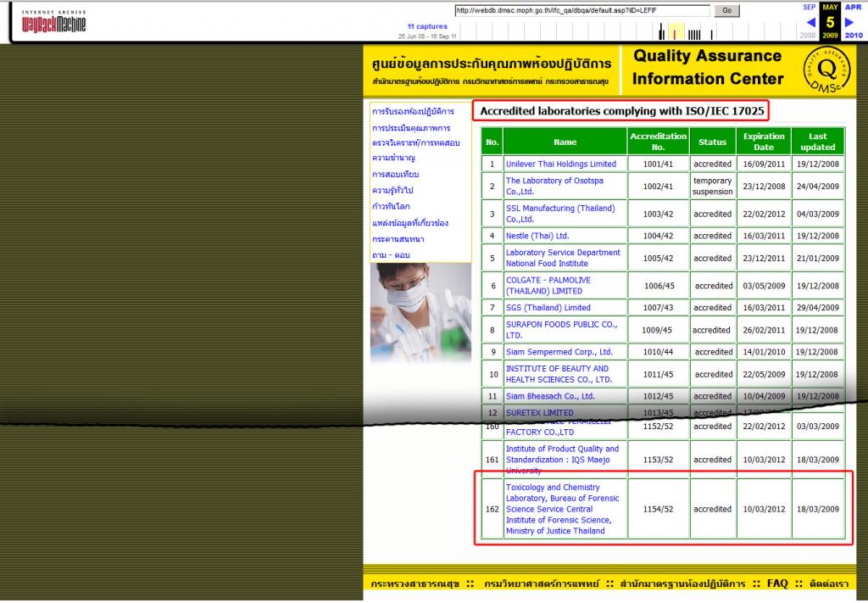Open กระดานสนทนา sidebar menu item
This screenshot has height=603, width=868.
(398, 239)
